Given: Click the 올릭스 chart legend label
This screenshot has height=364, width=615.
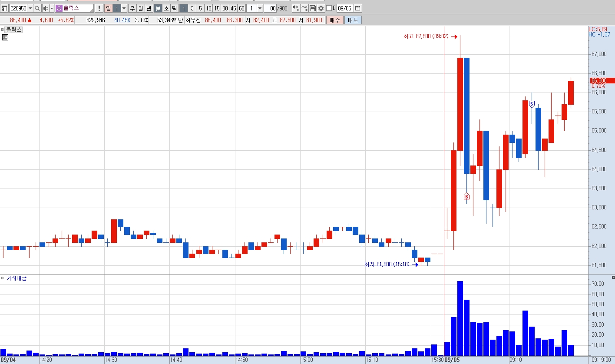Looking at the screenshot, I should pyautogui.click(x=14, y=30).
